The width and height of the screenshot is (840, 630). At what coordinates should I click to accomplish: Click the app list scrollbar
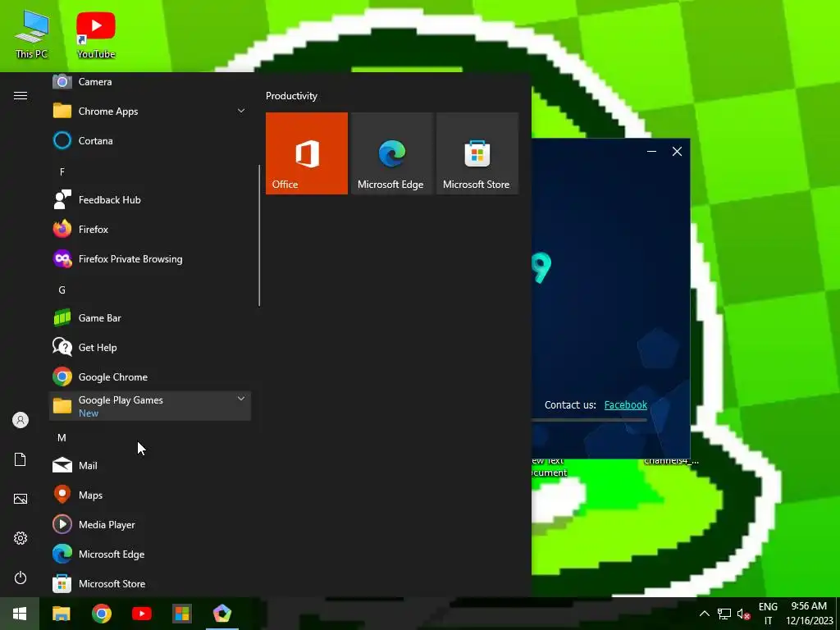point(259,235)
